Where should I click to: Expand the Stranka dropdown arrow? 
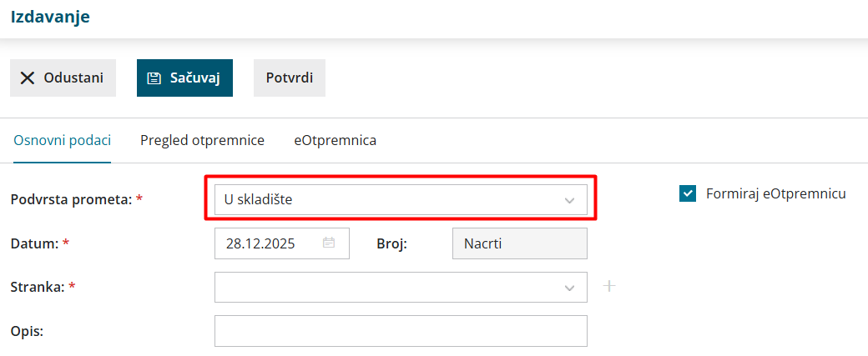570,287
